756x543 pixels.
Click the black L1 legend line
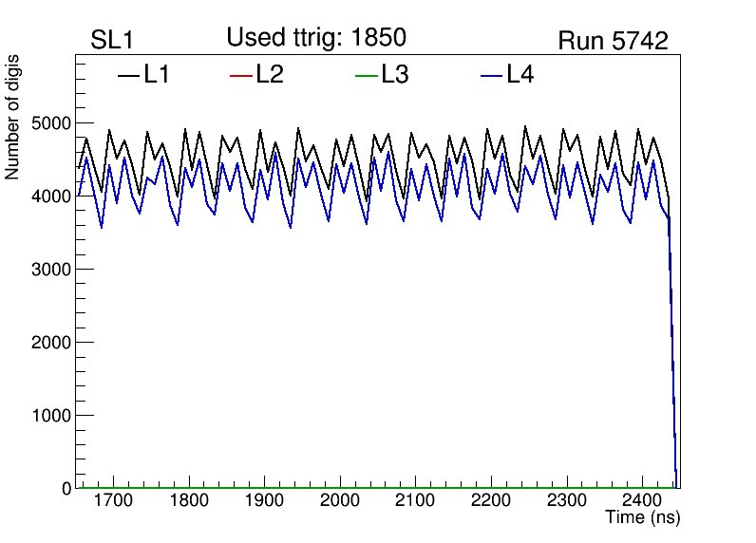[128, 75]
